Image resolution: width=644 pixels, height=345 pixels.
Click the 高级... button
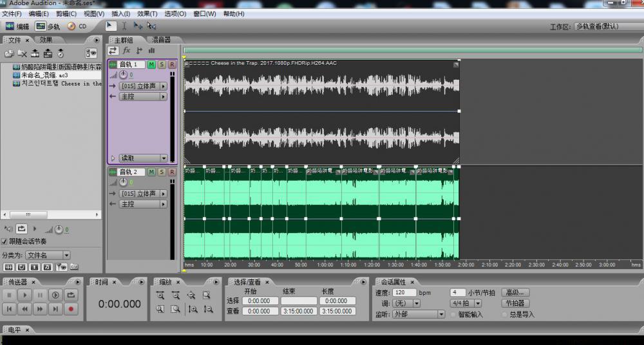pos(515,292)
